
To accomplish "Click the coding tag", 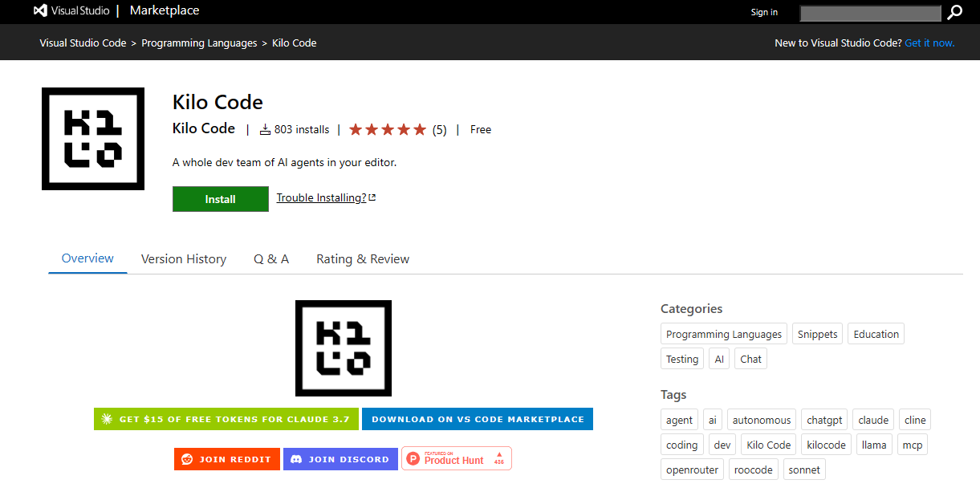I will [682, 445].
